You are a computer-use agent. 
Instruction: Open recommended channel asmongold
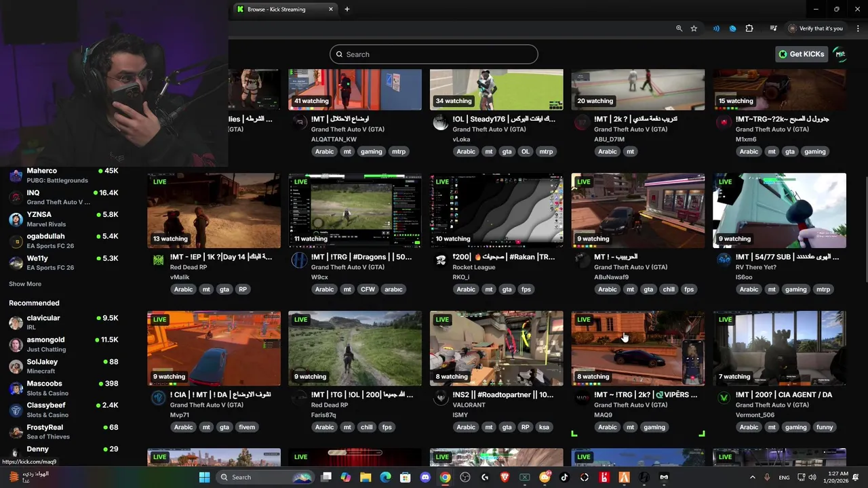coord(64,344)
